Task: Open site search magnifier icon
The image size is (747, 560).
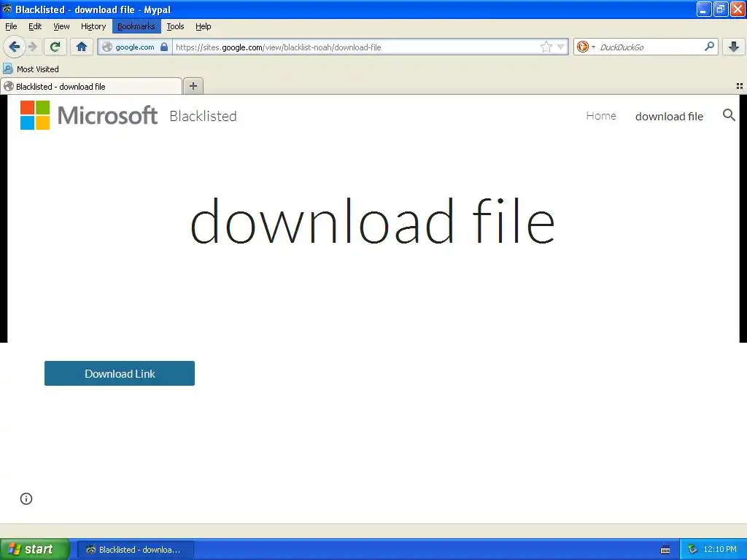Action: (729, 114)
